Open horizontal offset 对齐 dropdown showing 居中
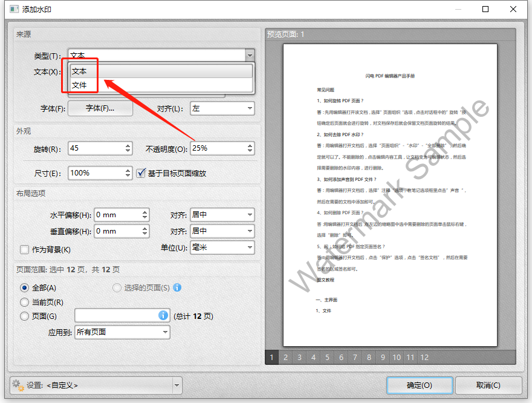This screenshot has width=532, height=403. click(x=222, y=215)
